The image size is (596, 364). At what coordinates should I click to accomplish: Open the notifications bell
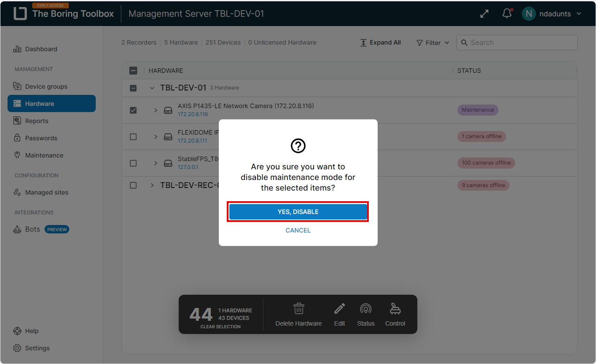[x=507, y=14]
